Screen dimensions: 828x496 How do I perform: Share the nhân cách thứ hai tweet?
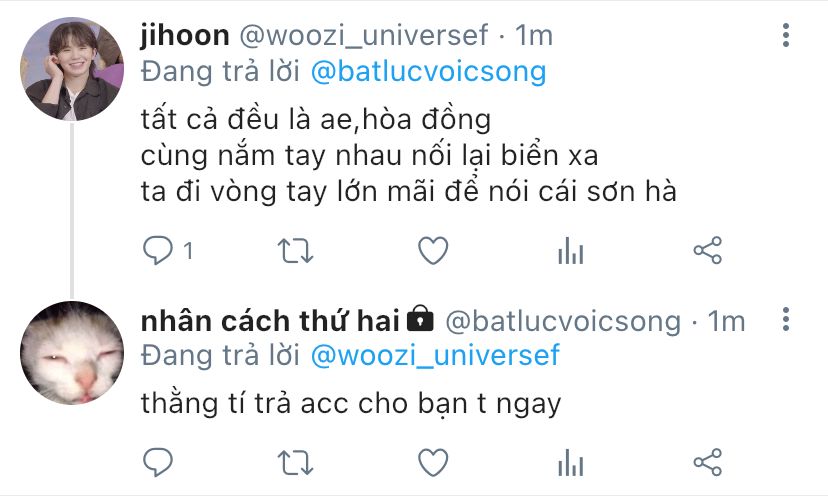point(708,463)
